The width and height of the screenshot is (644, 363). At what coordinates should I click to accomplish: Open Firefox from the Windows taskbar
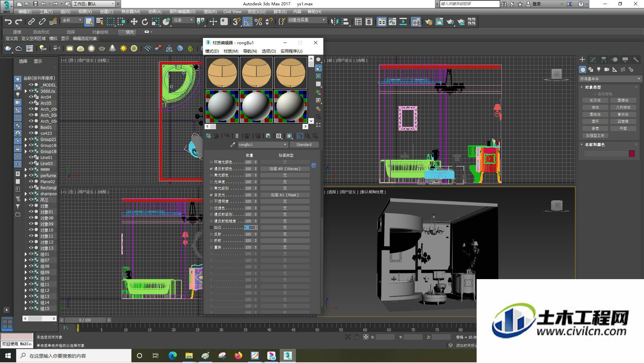pos(238,356)
